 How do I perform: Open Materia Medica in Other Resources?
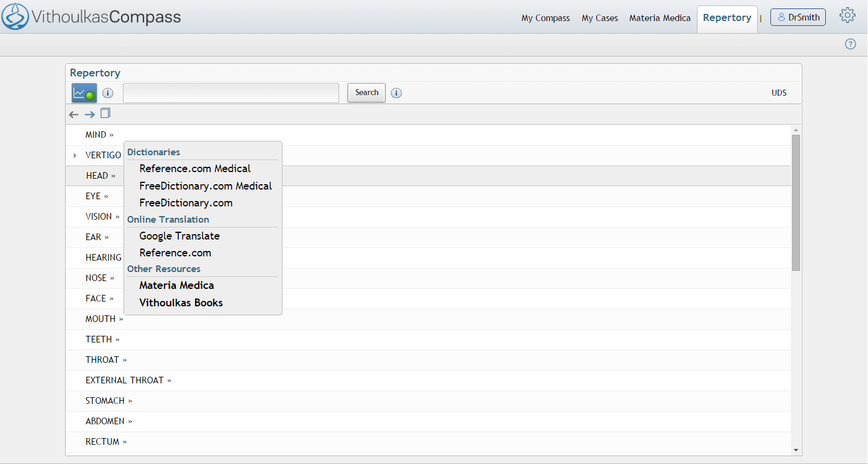tap(176, 285)
